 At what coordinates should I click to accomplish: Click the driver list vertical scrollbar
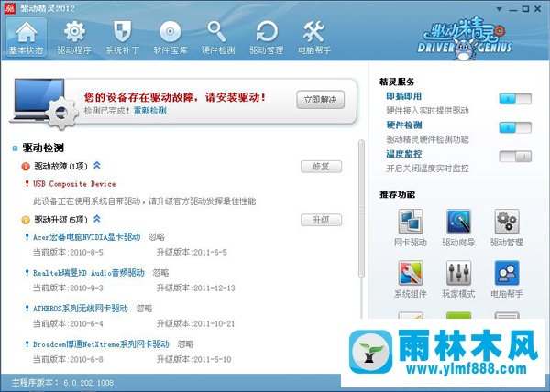[361, 209]
